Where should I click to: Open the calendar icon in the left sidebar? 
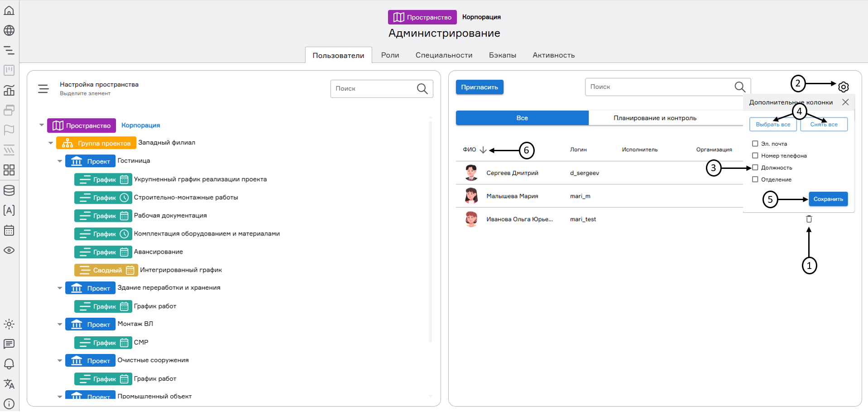pos(9,230)
